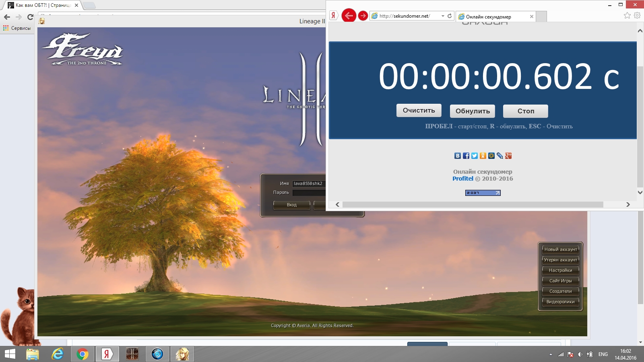This screenshot has height=362, width=644.
Task: Open the Profitel link
Action: click(463, 179)
